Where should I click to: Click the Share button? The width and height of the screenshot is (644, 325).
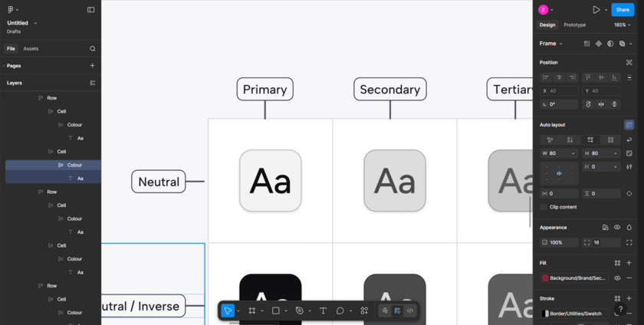click(623, 10)
